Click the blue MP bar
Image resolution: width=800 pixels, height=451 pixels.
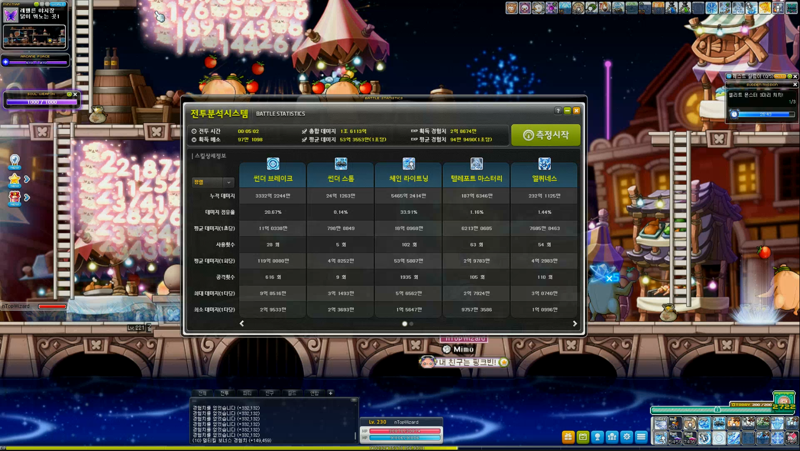(405, 438)
